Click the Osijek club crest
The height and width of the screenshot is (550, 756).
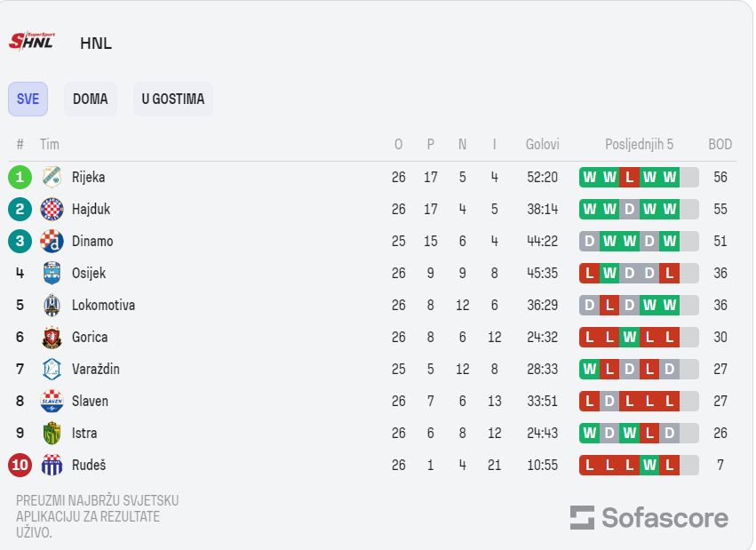pyautogui.click(x=52, y=273)
